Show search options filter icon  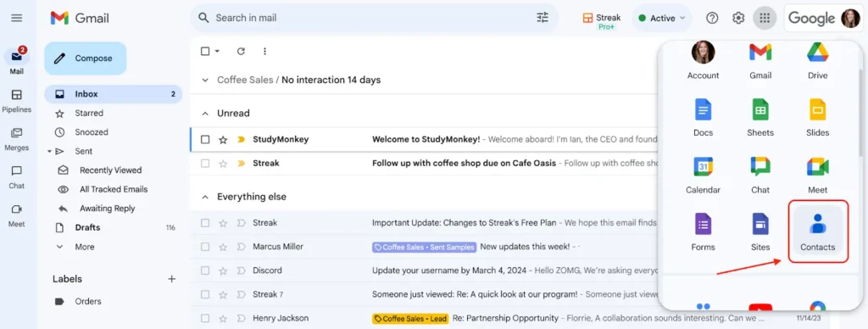[542, 18]
